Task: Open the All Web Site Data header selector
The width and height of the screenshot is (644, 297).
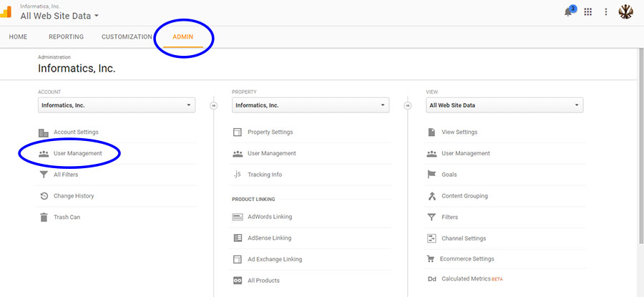Action: pyautogui.click(x=59, y=16)
